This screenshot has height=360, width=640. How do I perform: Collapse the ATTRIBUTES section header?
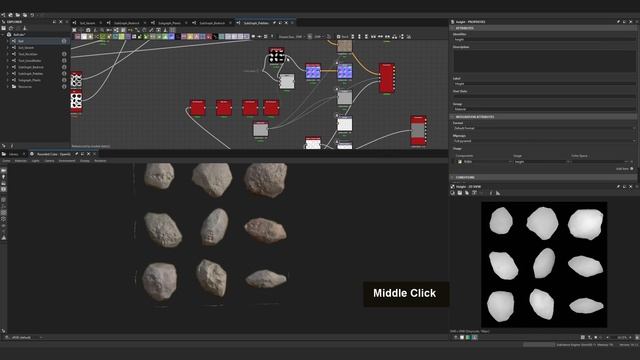[543, 28]
